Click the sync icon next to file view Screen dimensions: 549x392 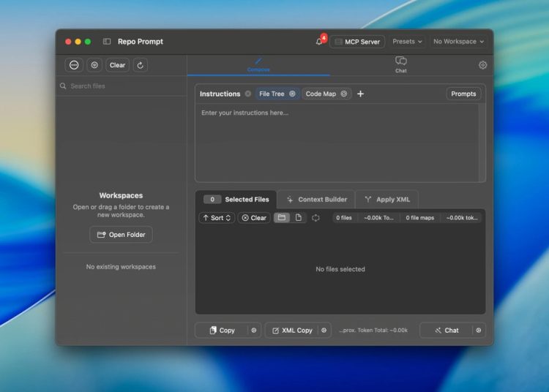315,218
